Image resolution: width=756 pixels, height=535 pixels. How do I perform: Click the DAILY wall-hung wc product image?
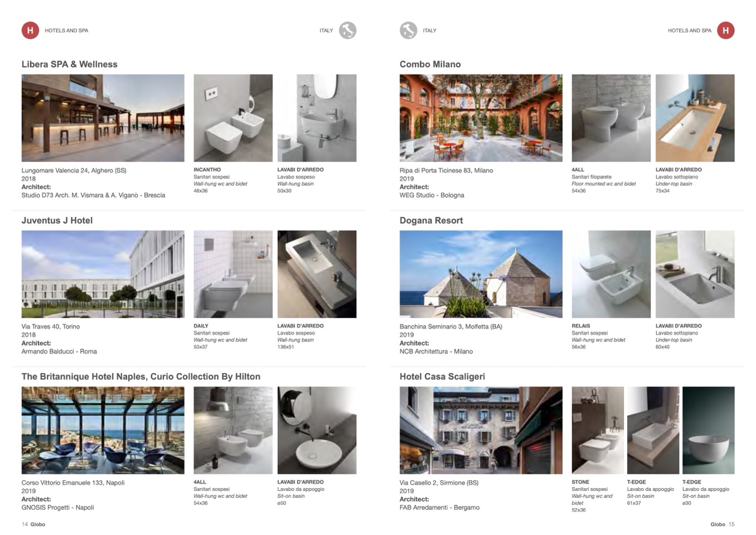(x=233, y=274)
